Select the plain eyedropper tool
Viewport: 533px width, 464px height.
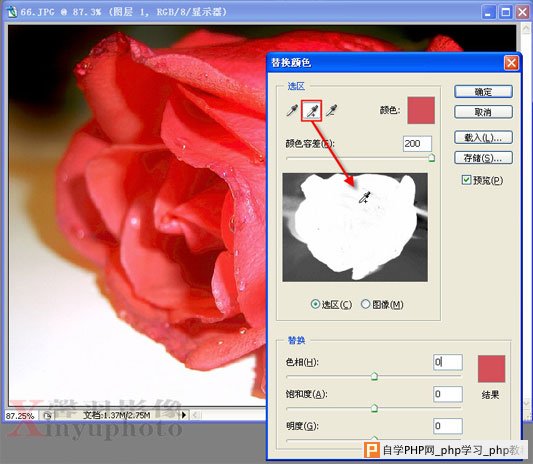(x=292, y=110)
